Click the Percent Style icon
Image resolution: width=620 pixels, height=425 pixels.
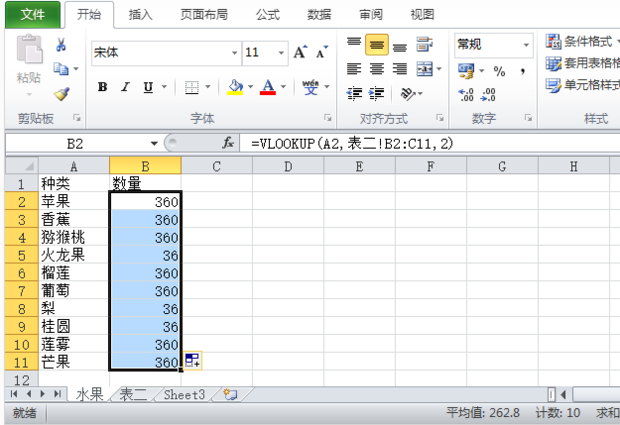point(497,71)
